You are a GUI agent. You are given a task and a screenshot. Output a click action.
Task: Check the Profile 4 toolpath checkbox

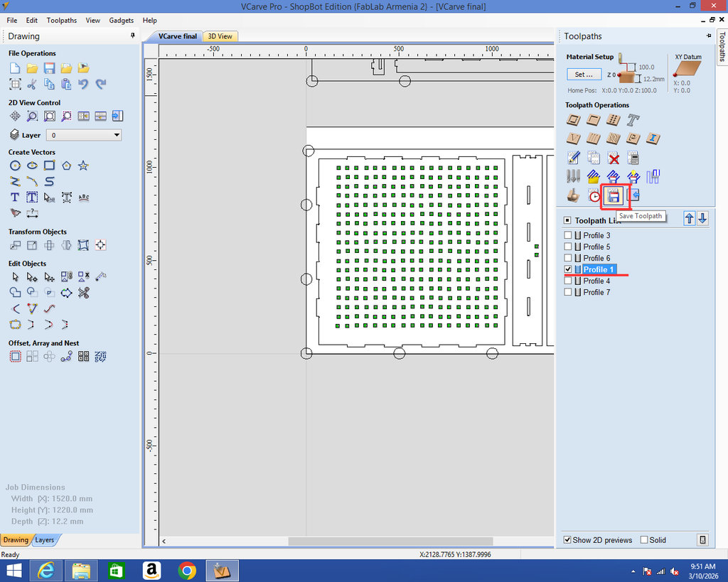pos(567,281)
